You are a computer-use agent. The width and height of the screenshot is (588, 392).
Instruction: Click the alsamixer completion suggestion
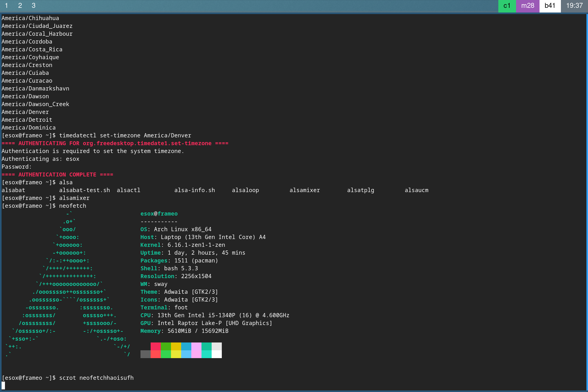[304, 190]
